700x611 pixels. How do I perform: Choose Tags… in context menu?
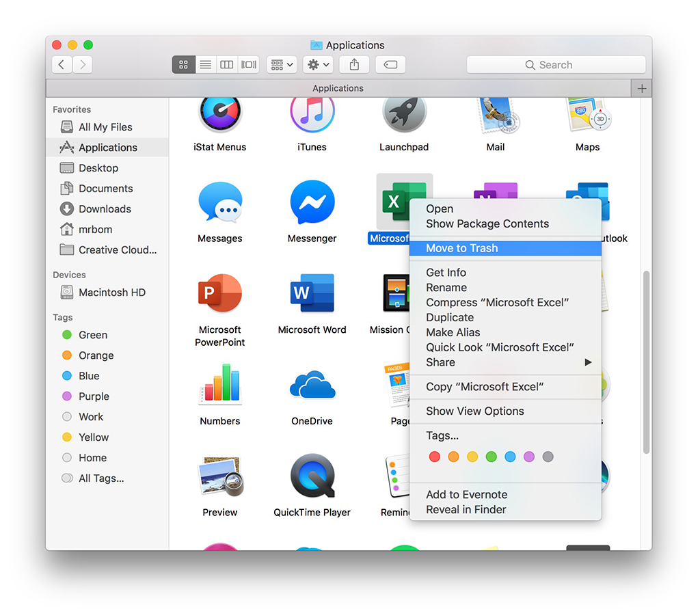click(x=505, y=435)
